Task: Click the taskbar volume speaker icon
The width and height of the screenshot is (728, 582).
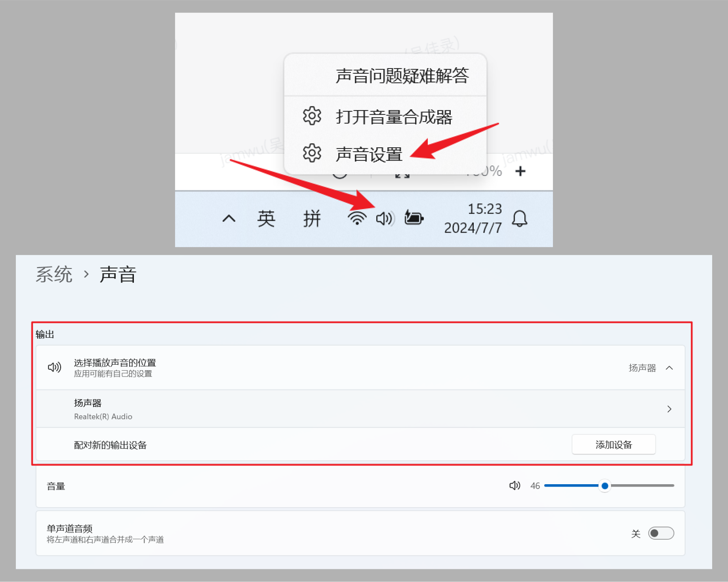Action: (x=385, y=219)
